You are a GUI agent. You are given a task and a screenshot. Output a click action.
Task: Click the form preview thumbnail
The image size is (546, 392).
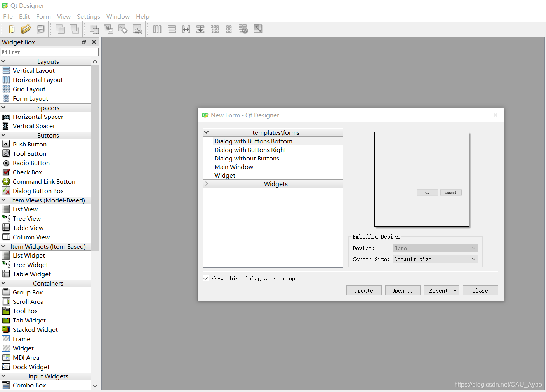coord(422,179)
